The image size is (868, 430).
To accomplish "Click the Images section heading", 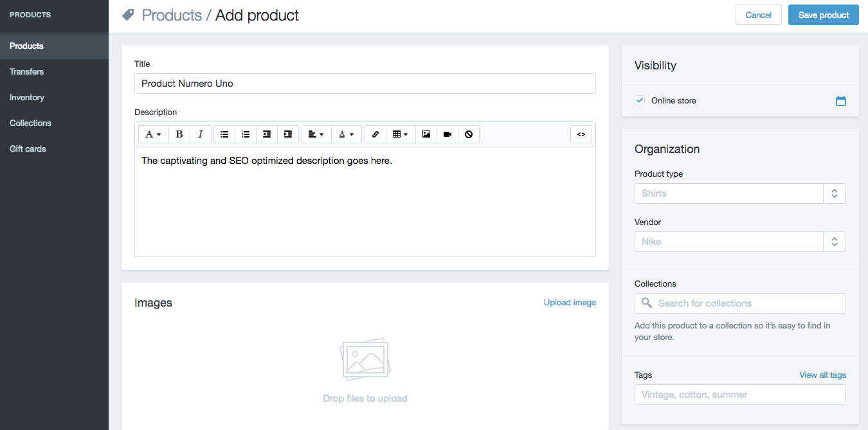I will click(153, 303).
